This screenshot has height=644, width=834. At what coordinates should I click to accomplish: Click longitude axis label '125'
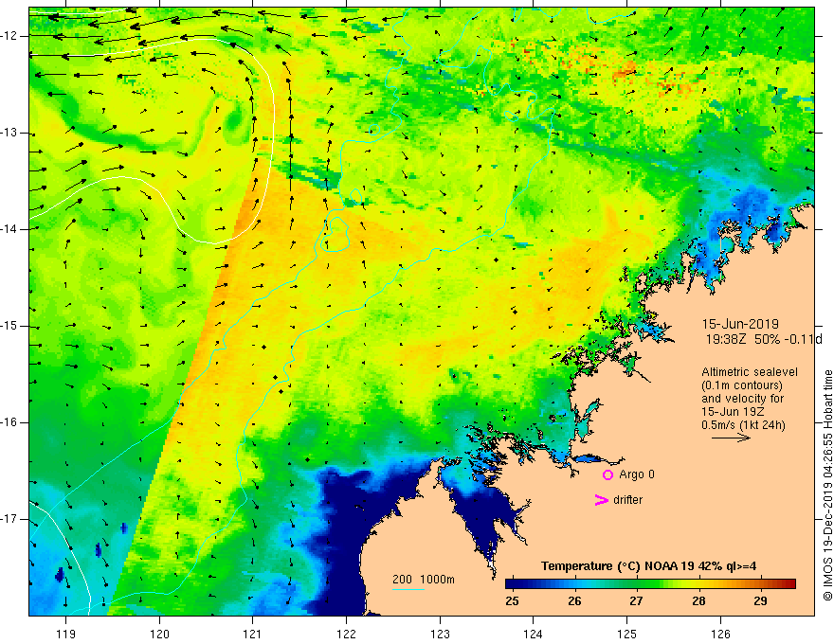pos(626,634)
